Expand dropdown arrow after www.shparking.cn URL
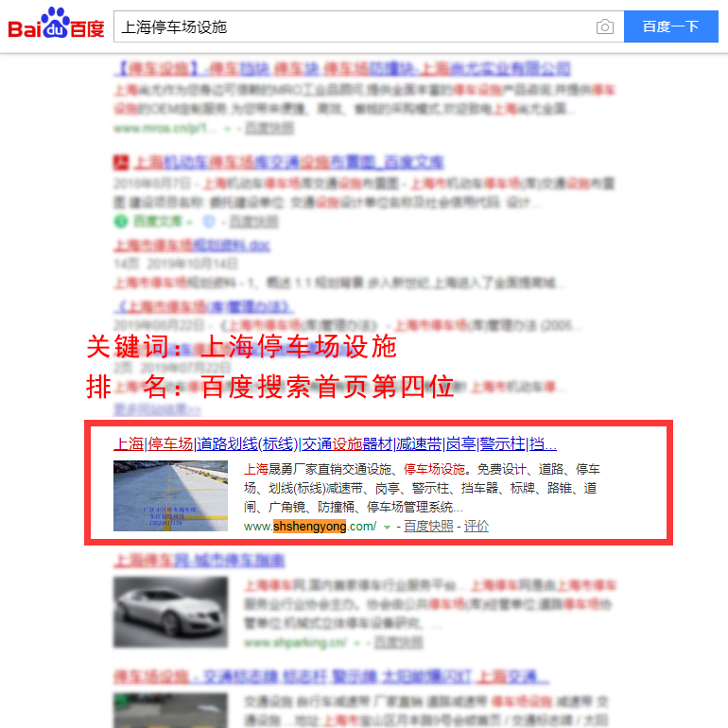The image size is (728, 728). (357, 643)
